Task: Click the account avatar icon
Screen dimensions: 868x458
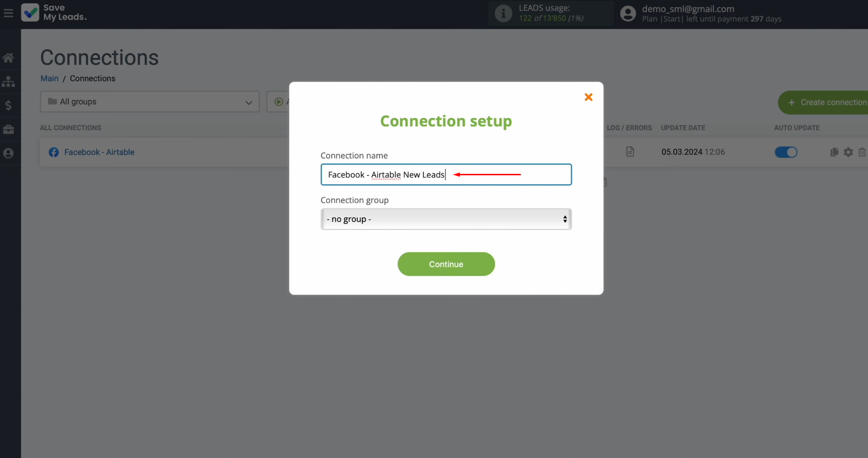Action: (628, 13)
